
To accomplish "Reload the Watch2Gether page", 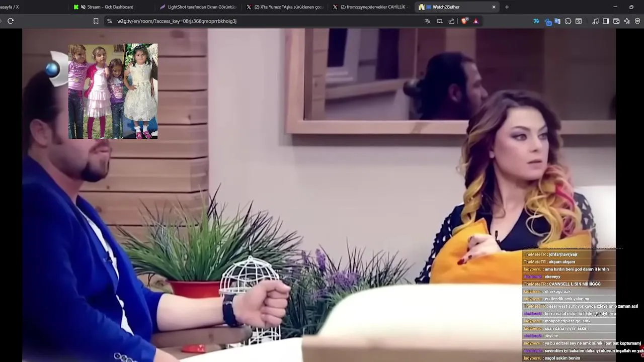I will click(11, 21).
